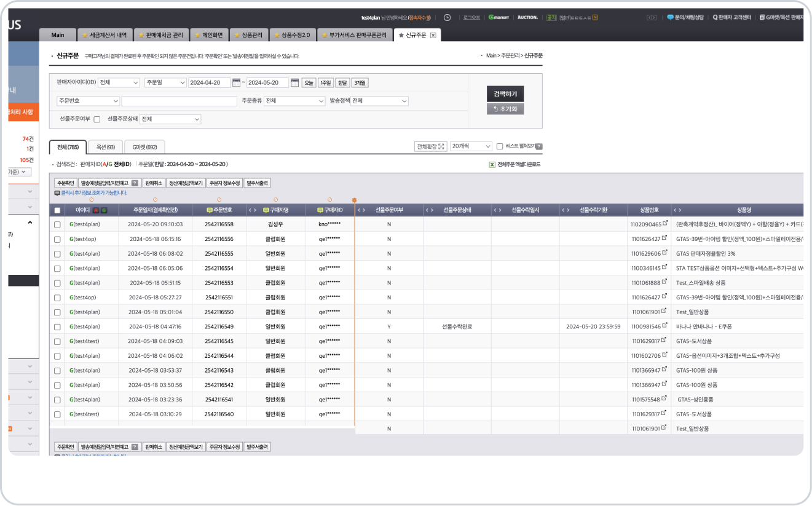Select the G마켓 (692) tab
This screenshot has width=812, height=506.
[144, 148]
